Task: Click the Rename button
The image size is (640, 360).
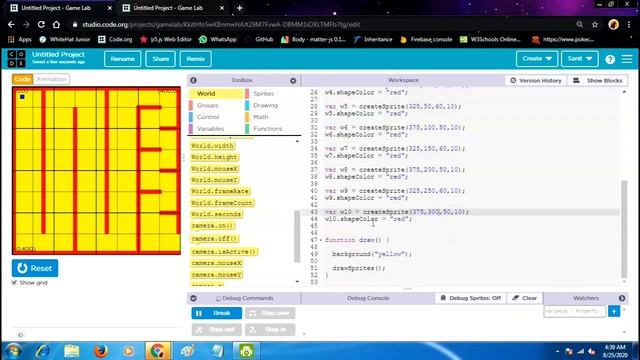Action: click(x=122, y=59)
